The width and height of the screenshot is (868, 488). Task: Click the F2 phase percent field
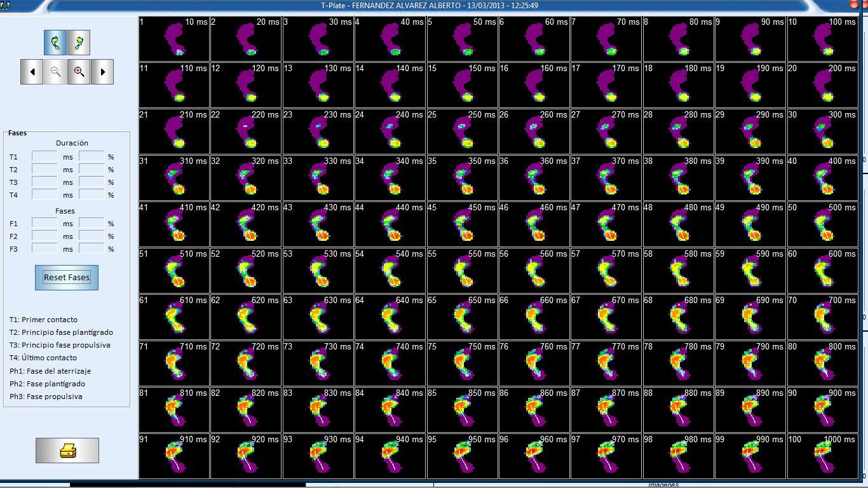92,236
